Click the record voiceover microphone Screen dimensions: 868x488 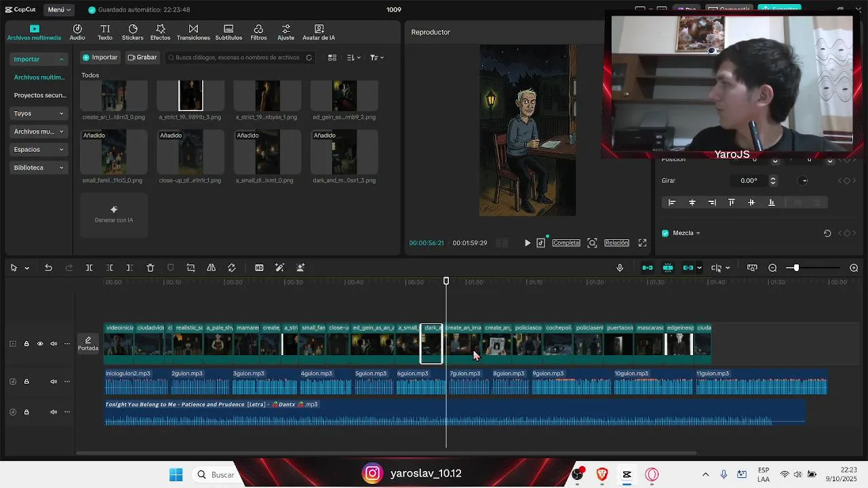[x=620, y=268]
